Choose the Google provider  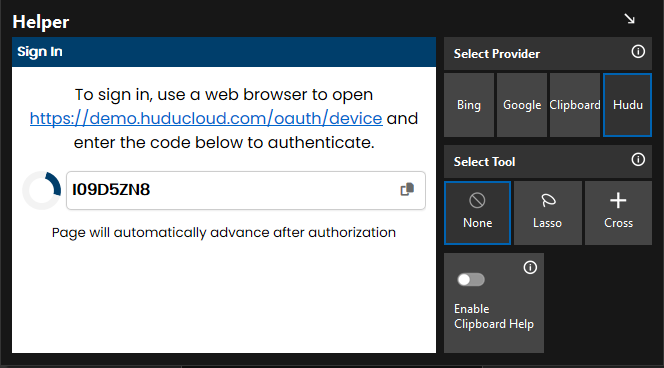click(x=522, y=105)
